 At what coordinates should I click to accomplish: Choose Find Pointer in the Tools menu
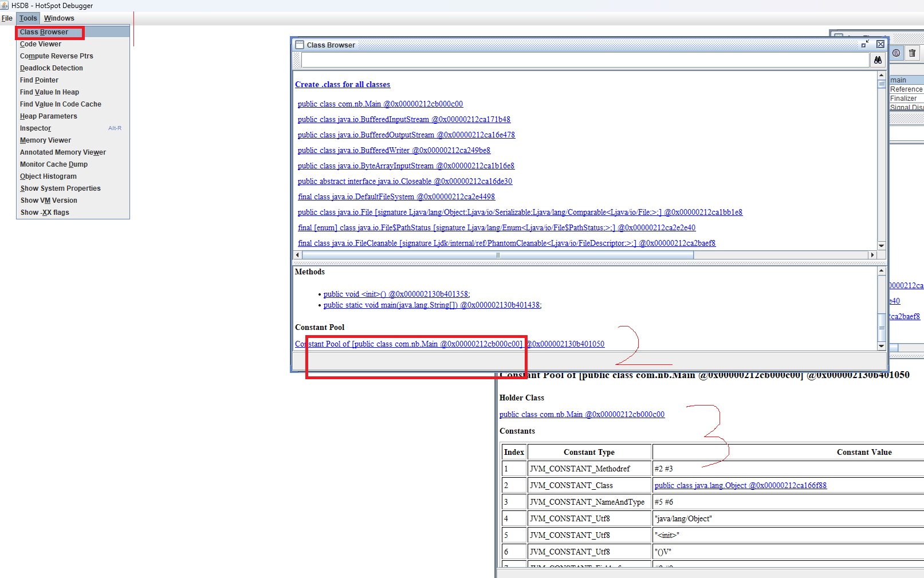tap(73, 80)
